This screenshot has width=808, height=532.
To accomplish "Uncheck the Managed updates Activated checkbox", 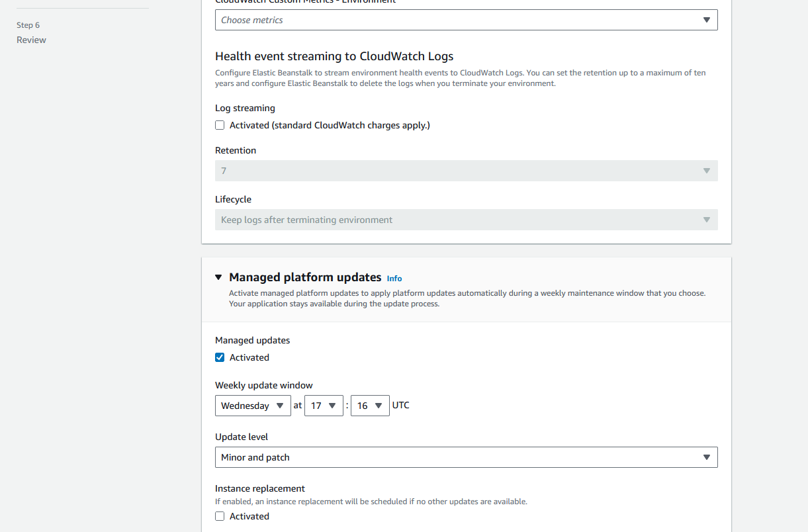I will coord(220,357).
